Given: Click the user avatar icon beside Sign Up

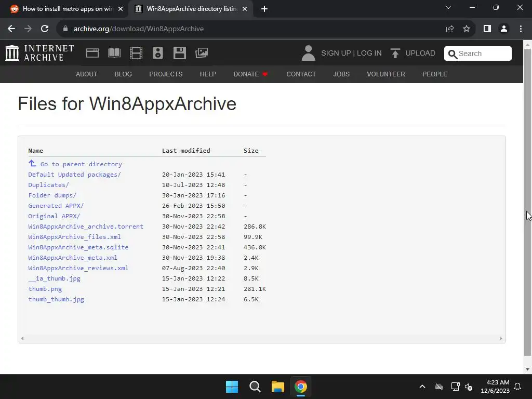Looking at the screenshot, I should 308,53.
